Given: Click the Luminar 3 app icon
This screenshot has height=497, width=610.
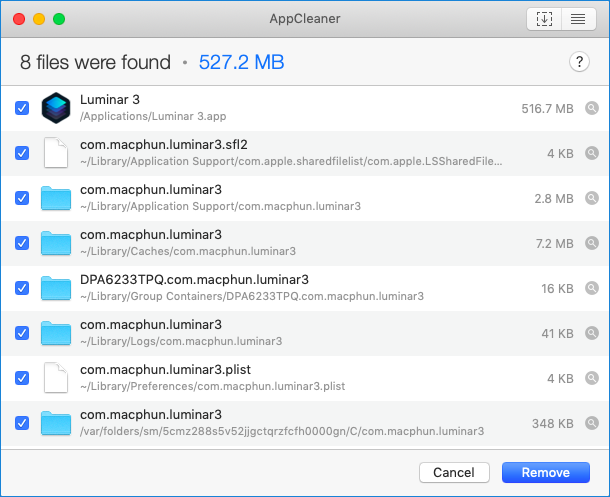Looking at the screenshot, I should (56, 108).
